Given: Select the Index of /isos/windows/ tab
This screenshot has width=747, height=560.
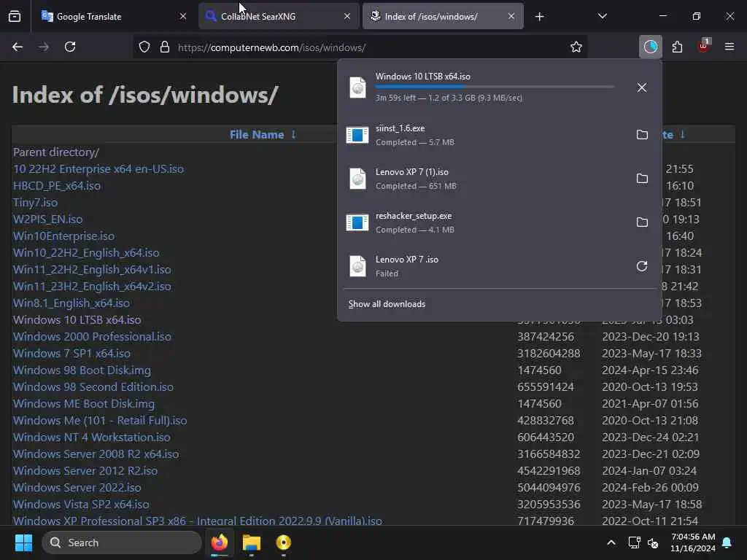Looking at the screenshot, I should 443,16.
